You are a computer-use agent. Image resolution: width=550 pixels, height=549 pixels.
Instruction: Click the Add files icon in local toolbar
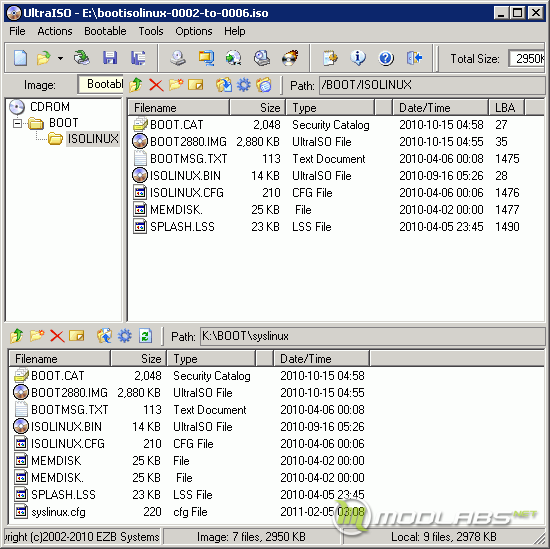tap(105, 336)
